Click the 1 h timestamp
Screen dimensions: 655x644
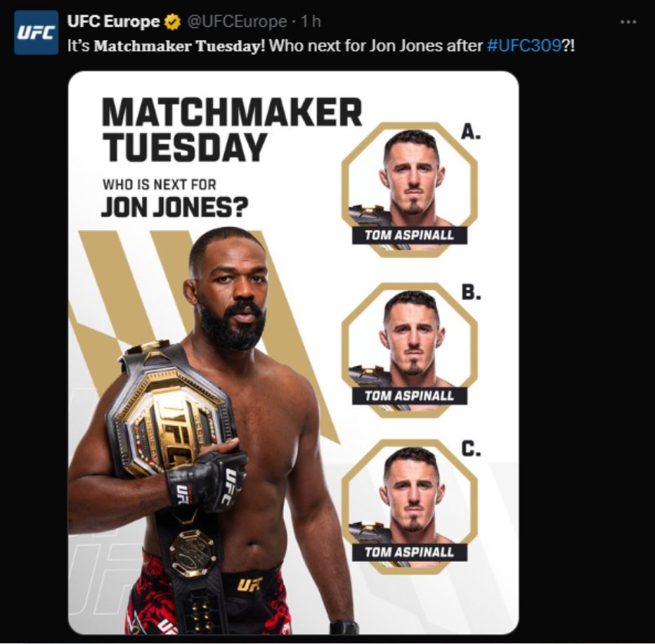[311, 21]
